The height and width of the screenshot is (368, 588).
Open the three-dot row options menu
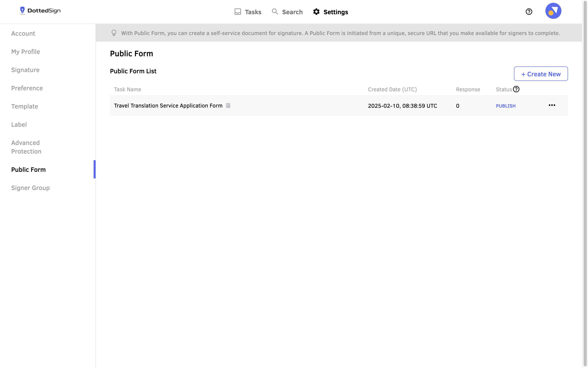[552, 105]
